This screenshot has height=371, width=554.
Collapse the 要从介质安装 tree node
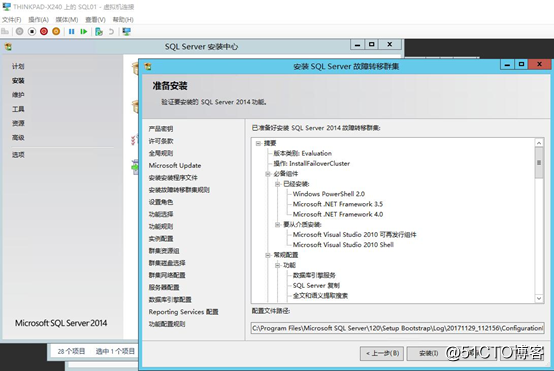pyautogui.click(x=278, y=224)
